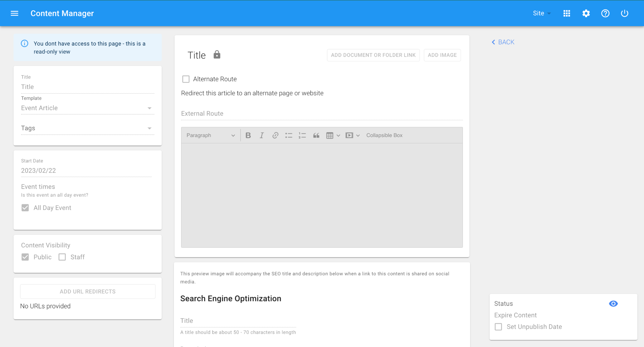Click the Add URL Redirects button
This screenshot has height=347, width=644.
click(x=88, y=291)
